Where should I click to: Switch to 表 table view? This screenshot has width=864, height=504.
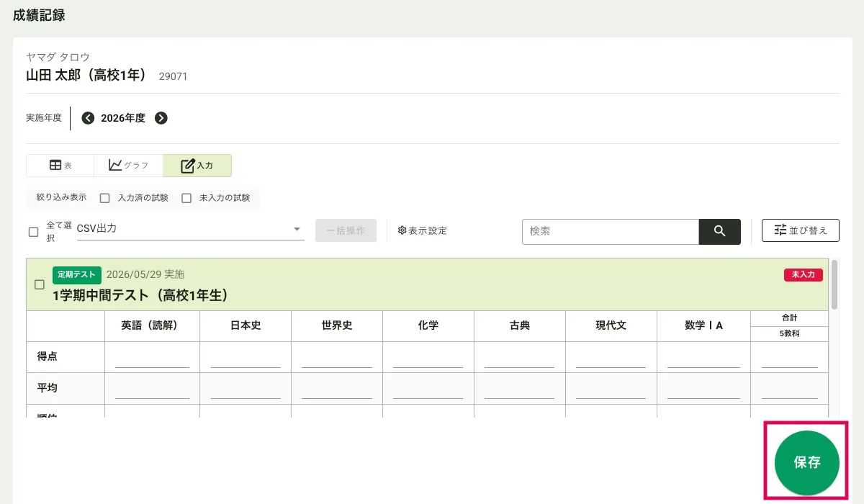click(x=60, y=166)
